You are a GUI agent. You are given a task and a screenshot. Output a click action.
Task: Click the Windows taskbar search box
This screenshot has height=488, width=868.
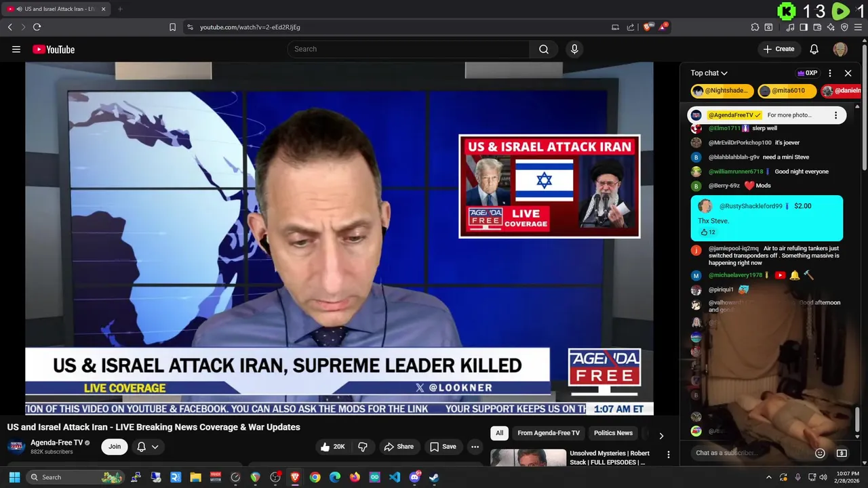pos(75,477)
